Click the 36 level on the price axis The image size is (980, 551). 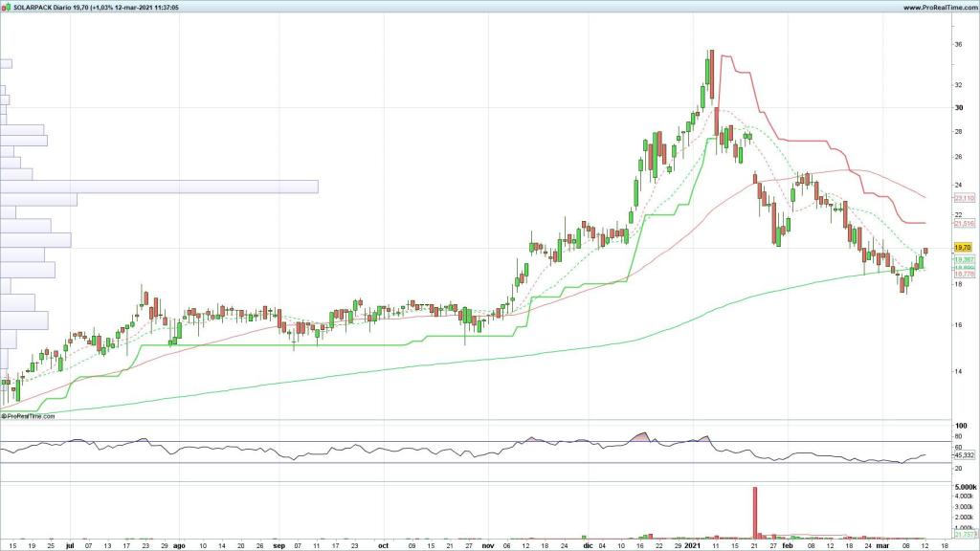coord(958,45)
